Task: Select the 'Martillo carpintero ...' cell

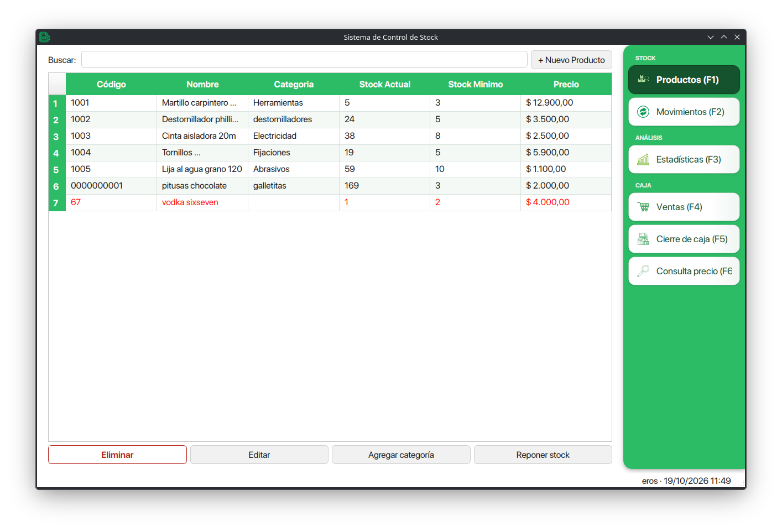Action: tap(202, 103)
